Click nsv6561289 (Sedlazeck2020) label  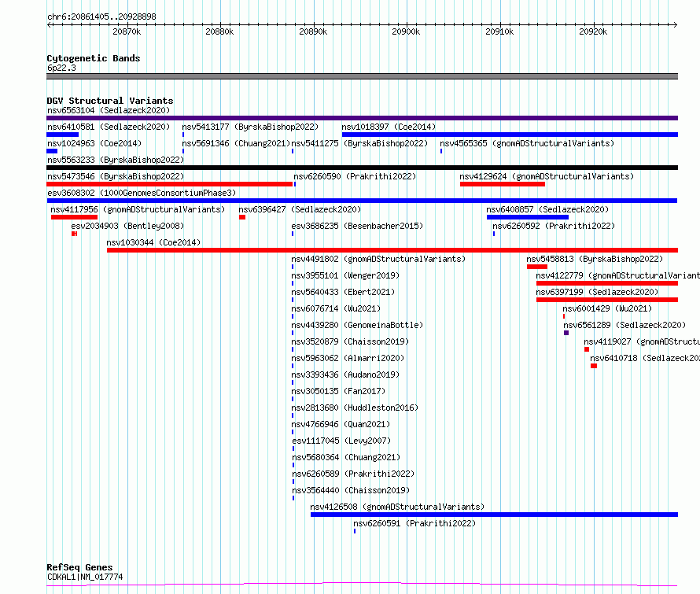click(x=624, y=325)
